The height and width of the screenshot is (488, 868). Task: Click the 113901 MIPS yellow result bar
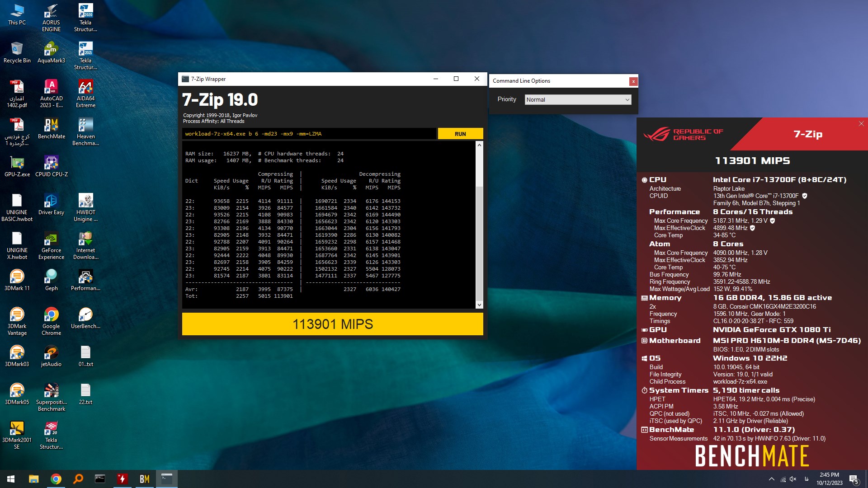[332, 324]
